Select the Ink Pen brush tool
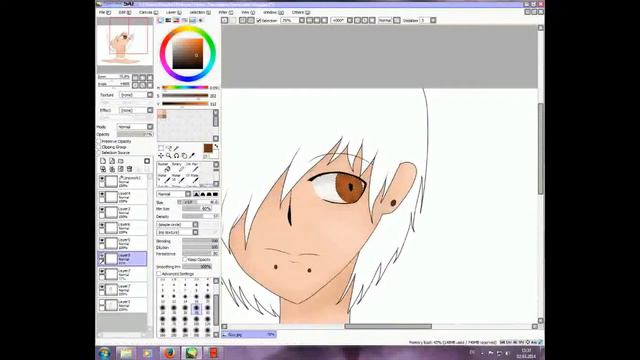 pyautogui.click(x=192, y=167)
